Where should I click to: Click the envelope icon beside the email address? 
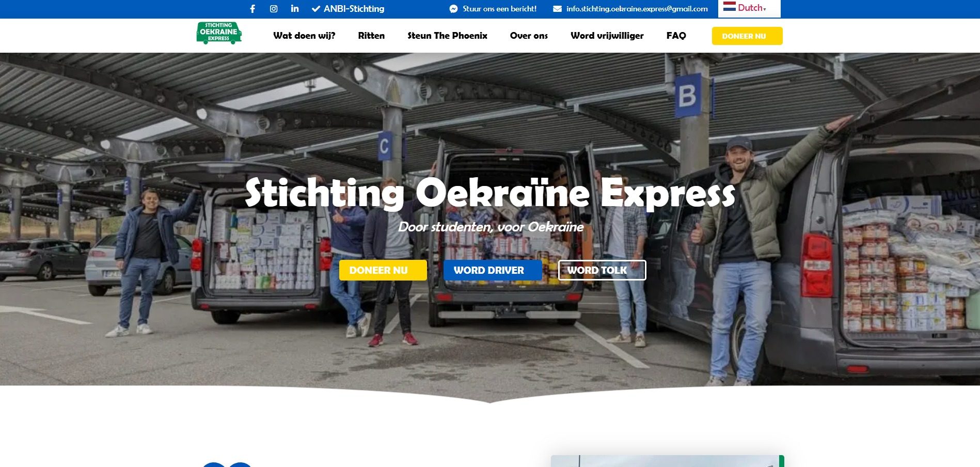pyautogui.click(x=557, y=9)
